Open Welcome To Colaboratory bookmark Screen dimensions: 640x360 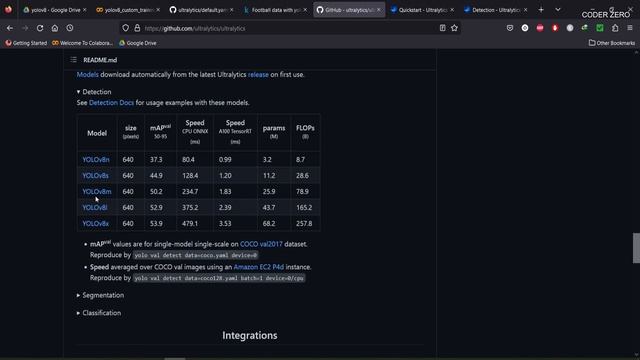(82, 43)
